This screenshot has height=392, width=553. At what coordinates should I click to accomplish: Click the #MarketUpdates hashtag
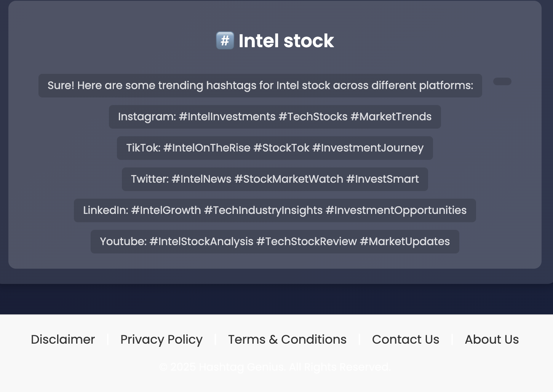[x=405, y=242]
